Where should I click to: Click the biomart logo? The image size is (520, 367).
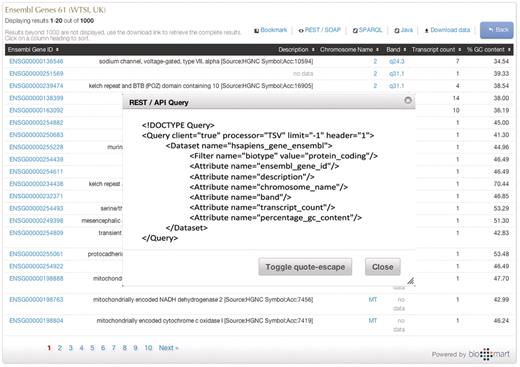(489, 354)
